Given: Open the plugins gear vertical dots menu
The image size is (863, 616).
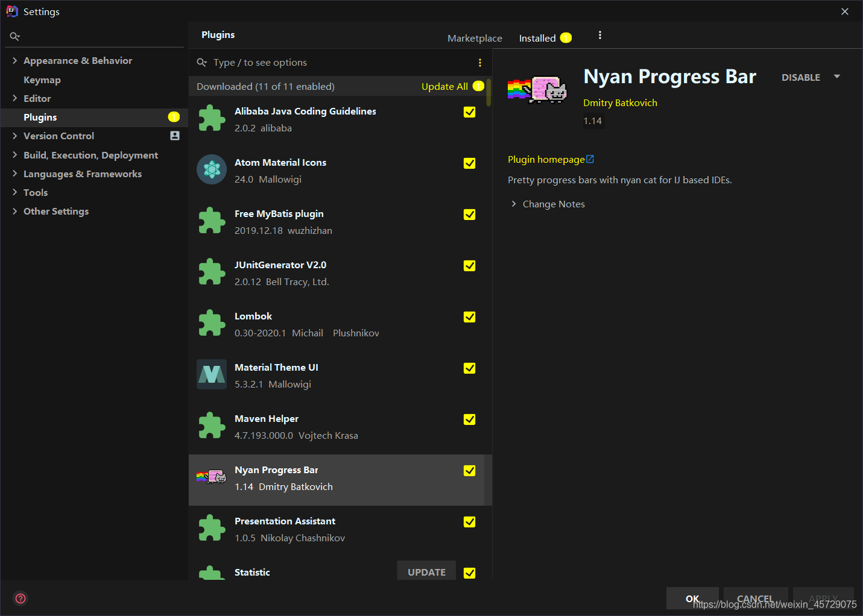Looking at the screenshot, I should coord(599,36).
